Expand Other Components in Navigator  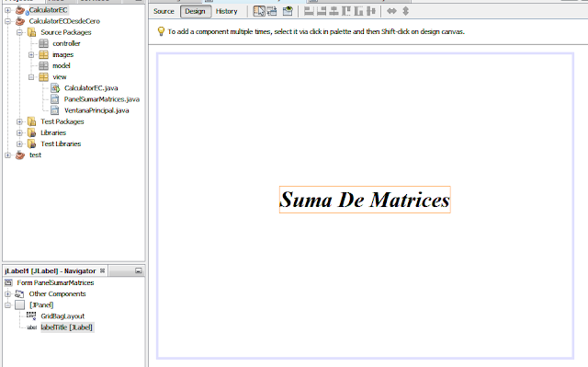[8, 293]
